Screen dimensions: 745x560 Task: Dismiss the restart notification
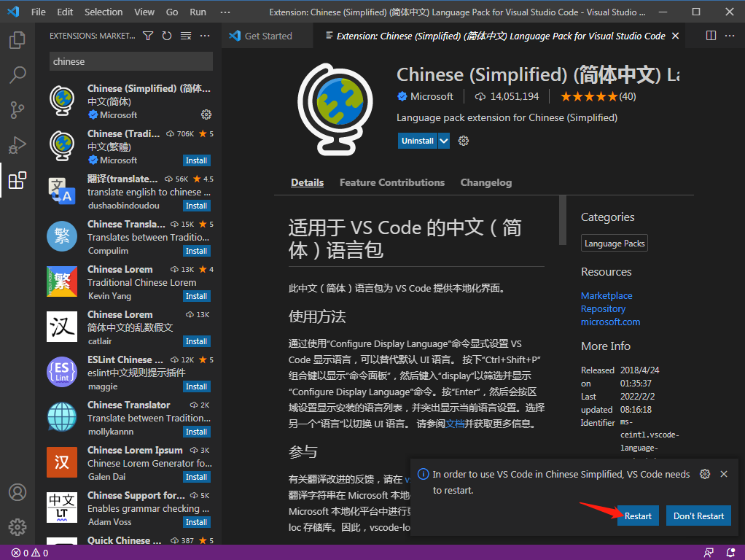tap(724, 474)
